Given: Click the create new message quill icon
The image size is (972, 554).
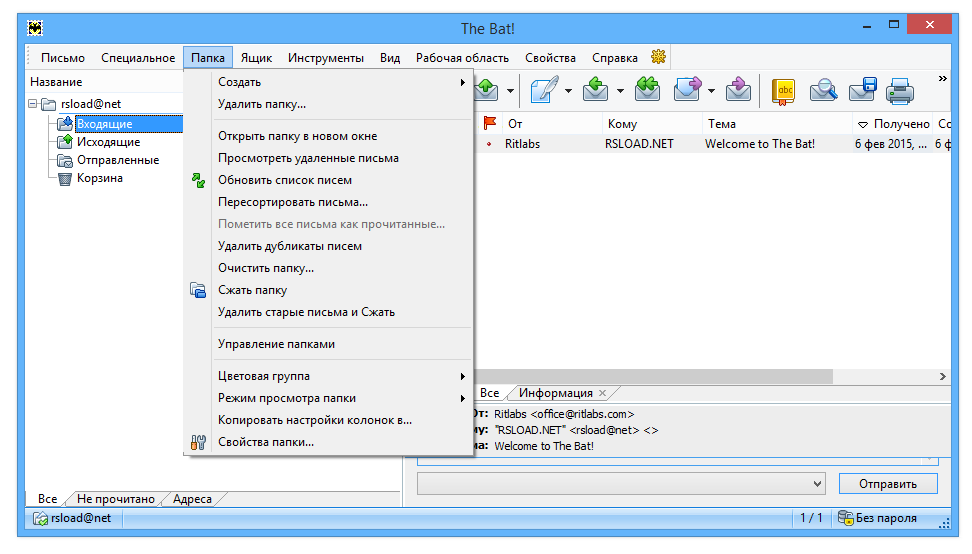Looking at the screenshot, I should click(544, 90).
